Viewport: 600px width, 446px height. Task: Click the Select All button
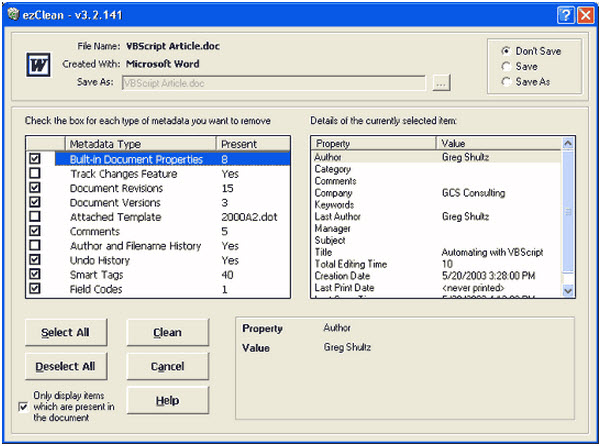pos(66,332)
